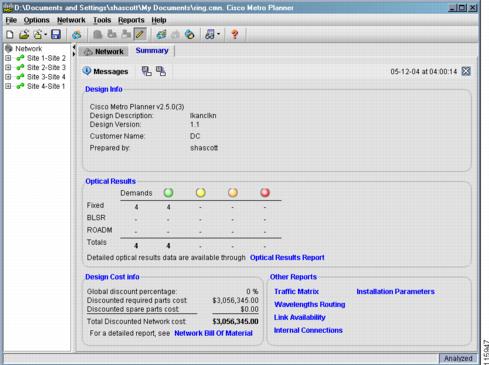The width and height of the screenshot is (489, 365).
Task: Click the third greyed-out site toolbar icon
Action: coord(126,34)
